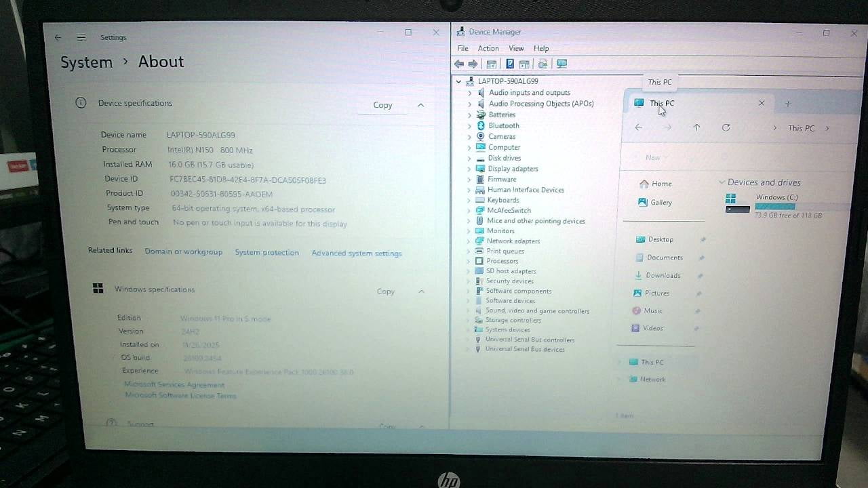The width and height of the screenshot is (868, 488).
Task: Open Gallery in File Explorer sidebar
Action: coord(655,202)
